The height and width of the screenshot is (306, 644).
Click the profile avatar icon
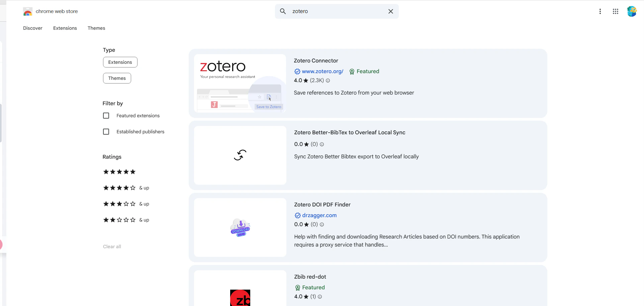tap(632, 11)
